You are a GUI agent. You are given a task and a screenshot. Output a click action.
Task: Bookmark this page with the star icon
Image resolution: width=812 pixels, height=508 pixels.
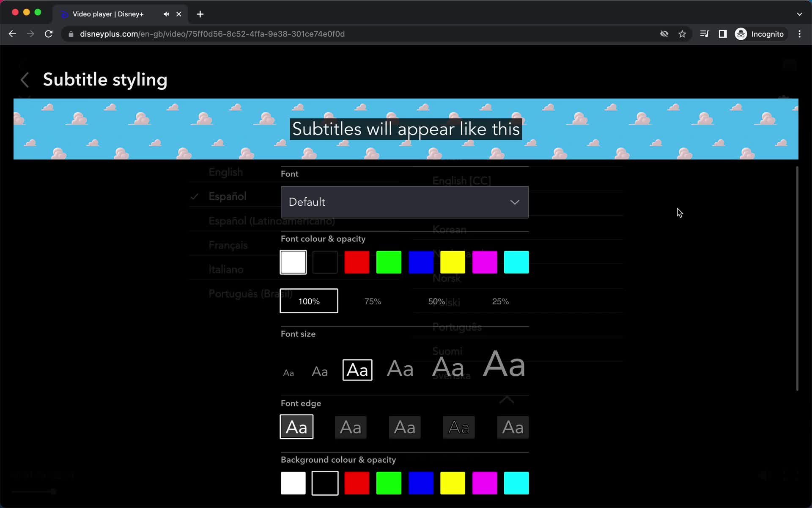(682, 34)
